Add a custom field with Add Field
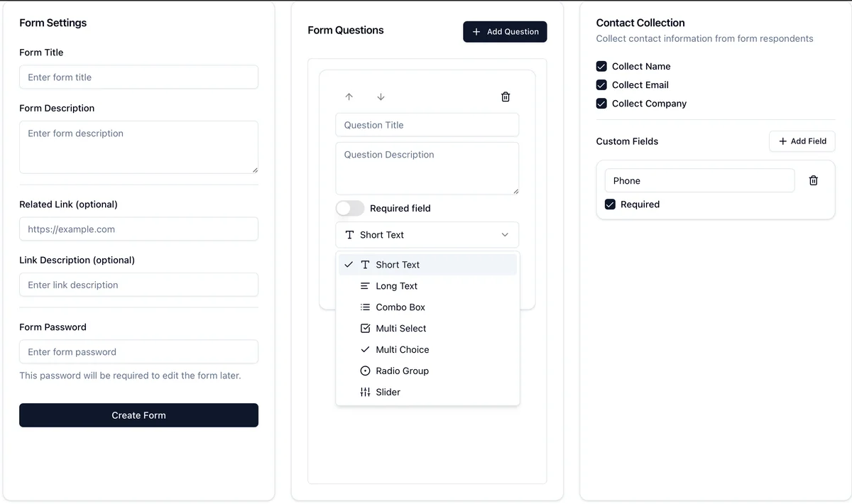Screen dimensions: 852x504 [802, 141]
